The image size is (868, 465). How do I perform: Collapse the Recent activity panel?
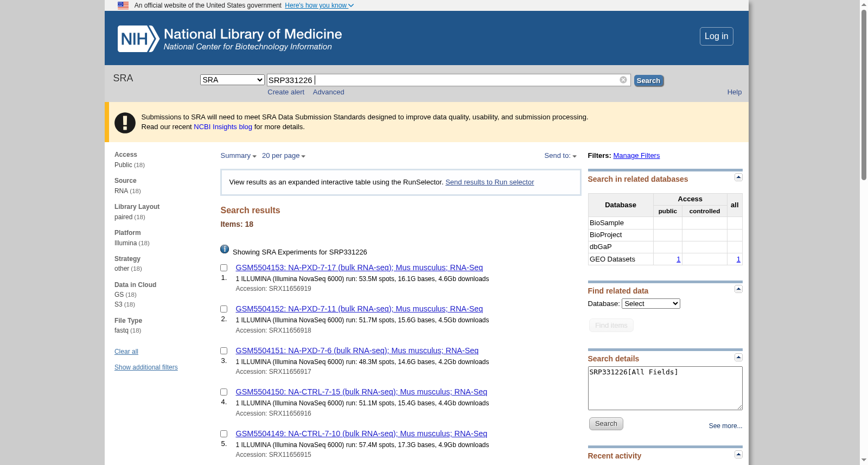tap(738, 455)
